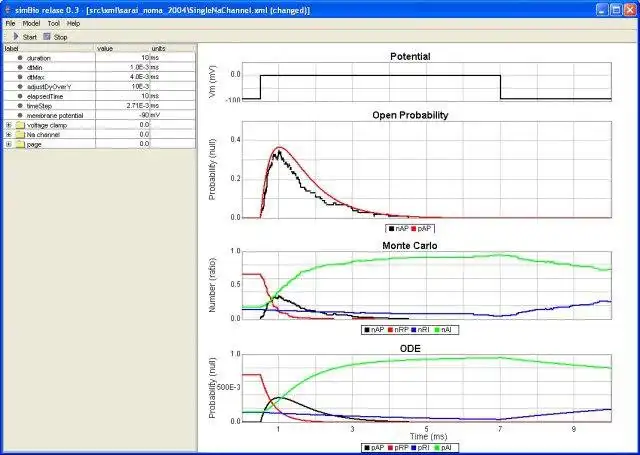The width and height of the screenshot is (640, 455).
Task: Click the 'units' column header
Action: point(173,49)
